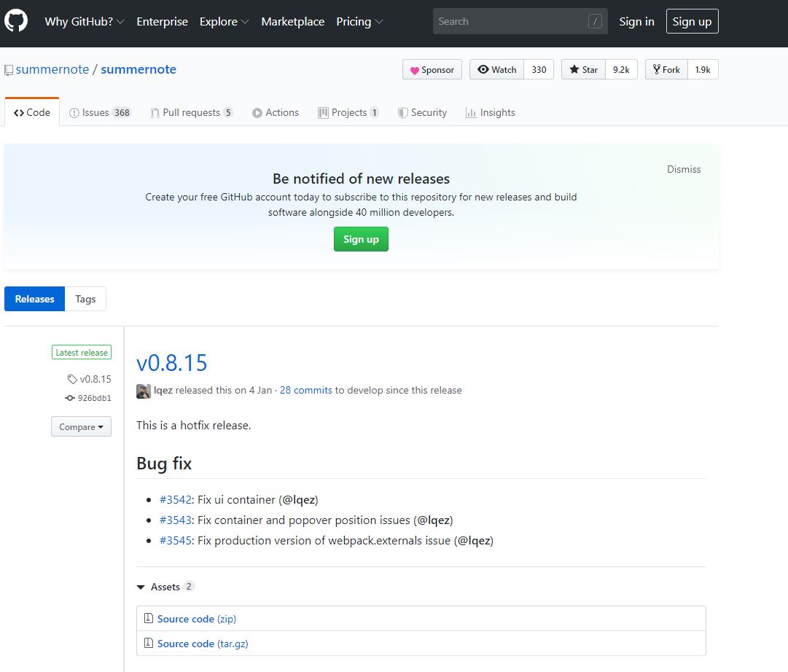Screen dimensions: 788x672
Task: Open the v0.8.15 release title
Action: point(172,363)
